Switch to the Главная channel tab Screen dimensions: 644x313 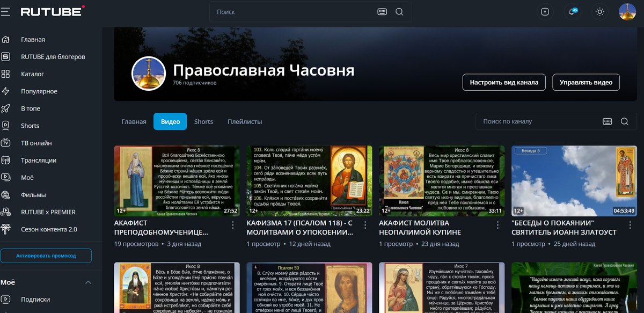(134, 122)
